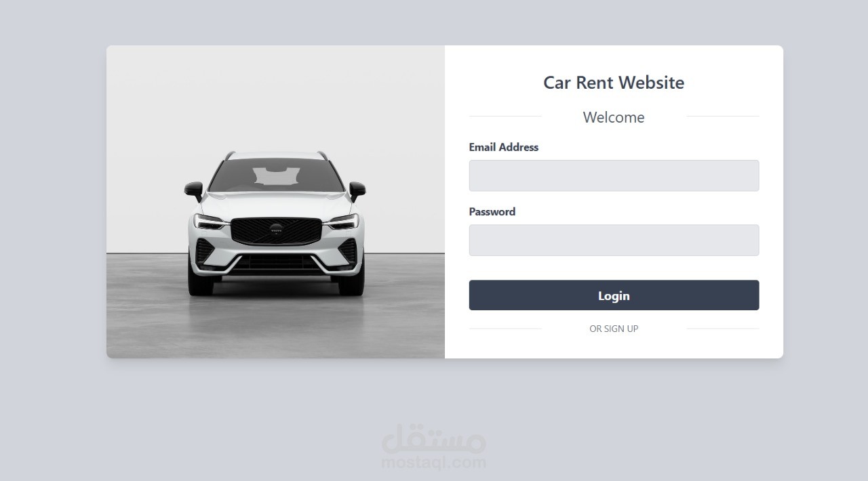Click the car's lower bumper air intake

[x=276, y=263]
